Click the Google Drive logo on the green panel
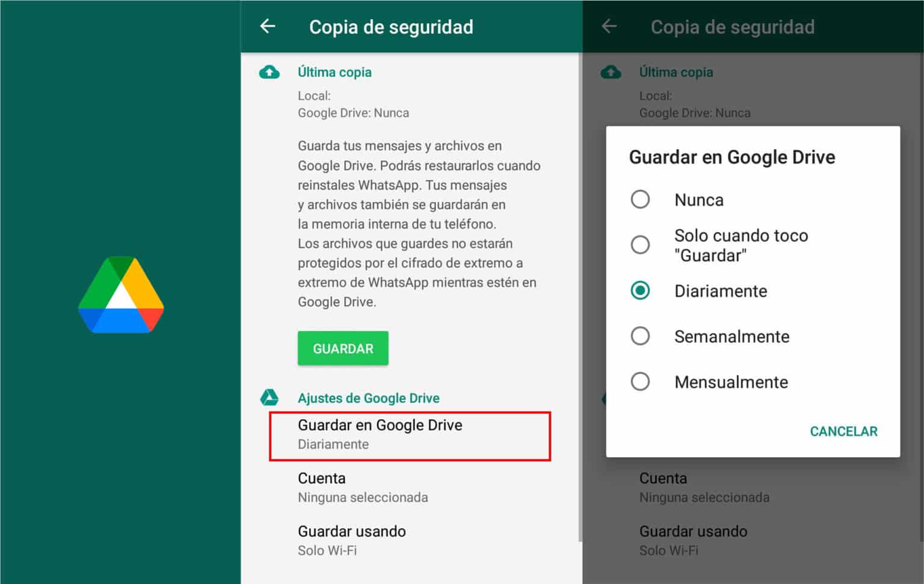Screen dimensions: 924x584 pyautogui.click(x=121, y=295)
